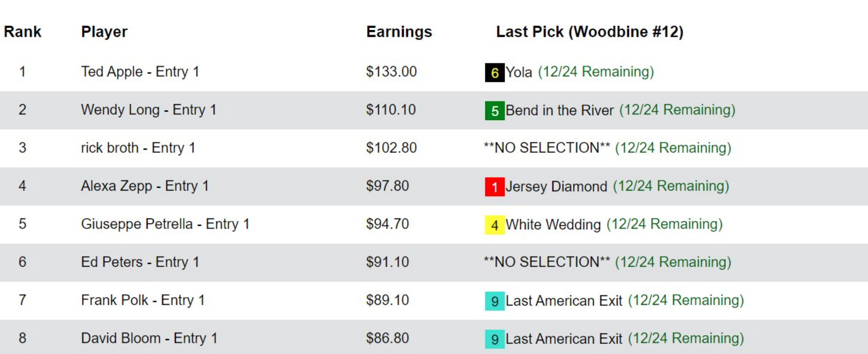Click the Bend in the River pick

tap(559, 110)
